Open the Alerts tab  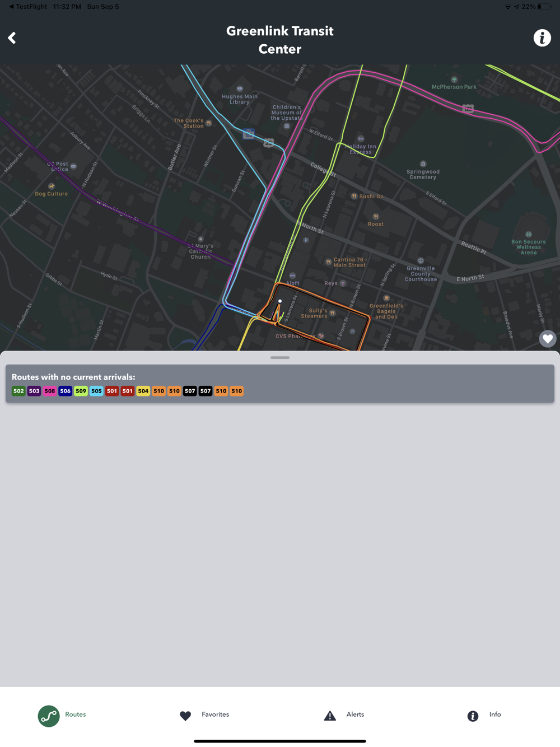point(344,715)
